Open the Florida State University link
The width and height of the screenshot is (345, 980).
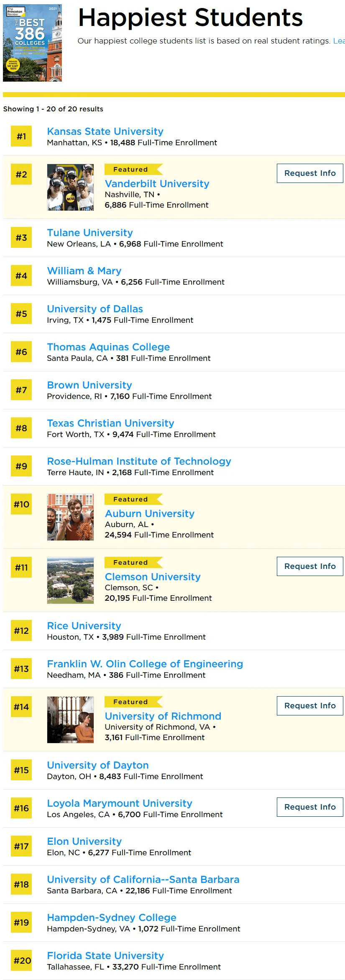[x=105, y=956]
